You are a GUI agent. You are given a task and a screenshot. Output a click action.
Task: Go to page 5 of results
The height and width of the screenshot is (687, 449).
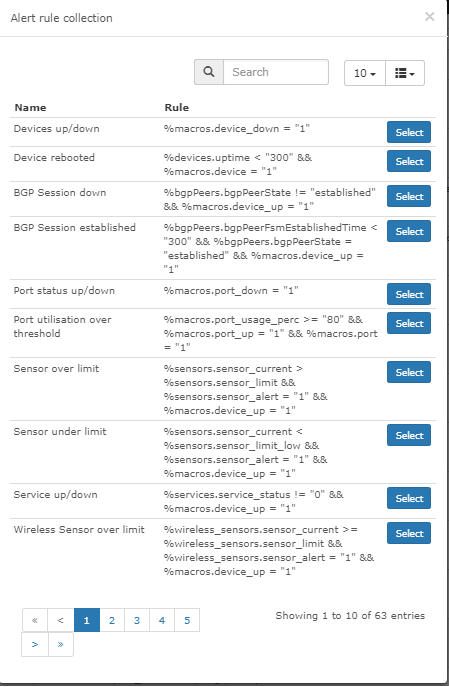[187, 620]
